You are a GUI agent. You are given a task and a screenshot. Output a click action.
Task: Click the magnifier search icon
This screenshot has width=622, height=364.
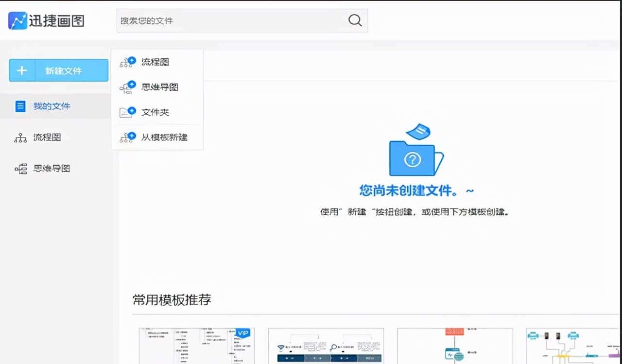[x=355, y=20]
